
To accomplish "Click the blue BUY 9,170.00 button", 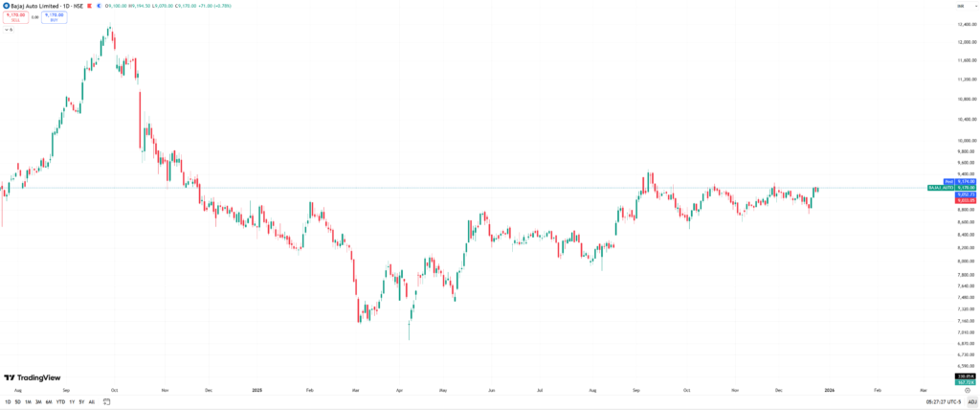I will (x=54, y=17).
